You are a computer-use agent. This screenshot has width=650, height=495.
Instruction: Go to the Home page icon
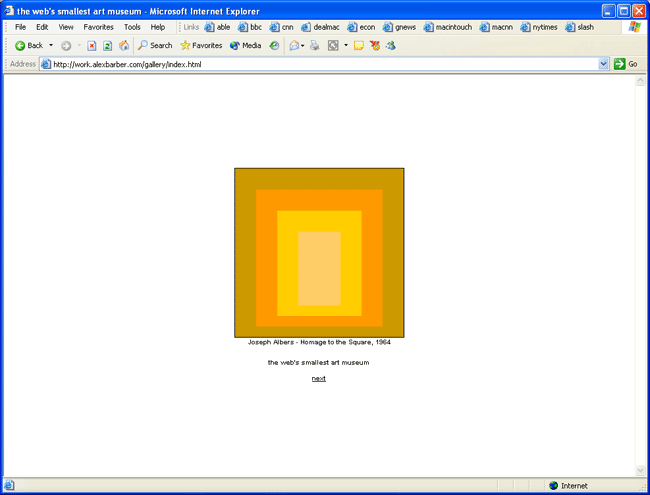[124, 46]
